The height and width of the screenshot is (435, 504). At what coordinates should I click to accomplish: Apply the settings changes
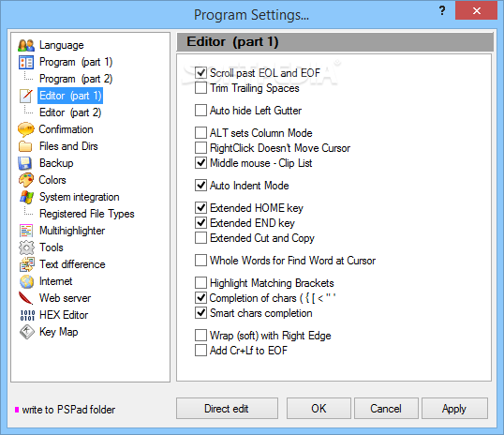pyautogui.click(x=454, y=409)
